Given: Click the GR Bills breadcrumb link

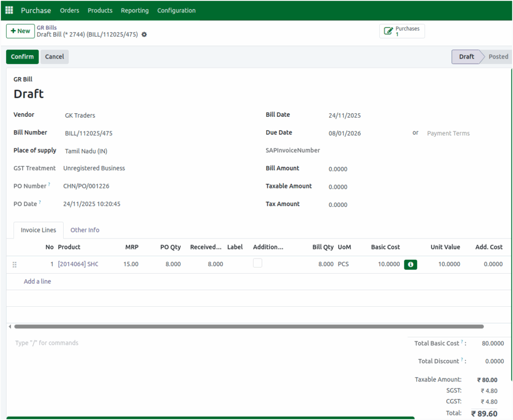Looking at the screenshot, I should pyautogui.click(x=46, y=27).
